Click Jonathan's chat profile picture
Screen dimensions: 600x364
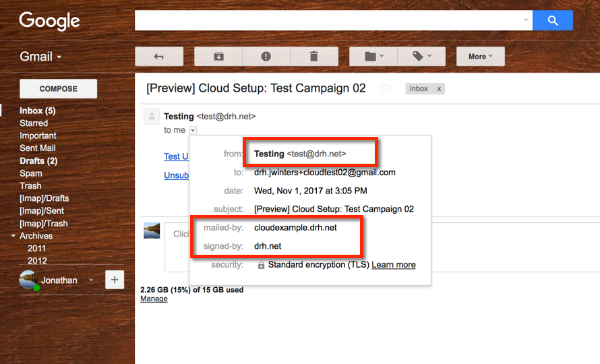pos(28,280)
